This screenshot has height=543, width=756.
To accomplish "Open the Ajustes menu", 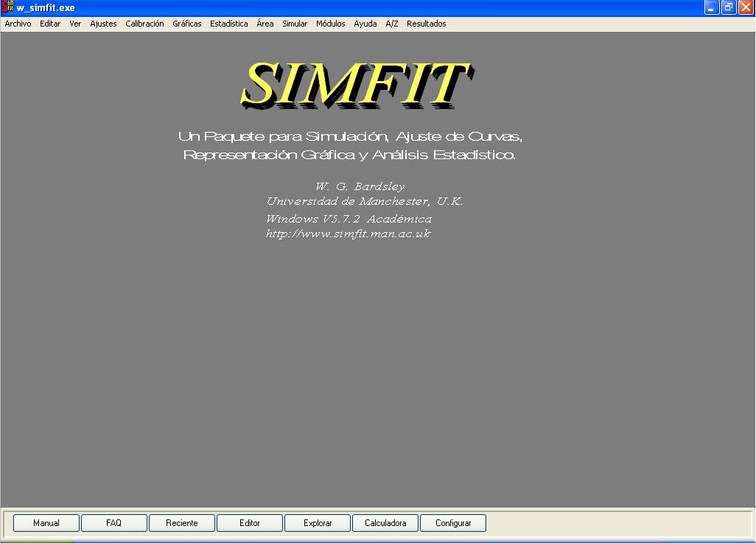I will [103, 24].
